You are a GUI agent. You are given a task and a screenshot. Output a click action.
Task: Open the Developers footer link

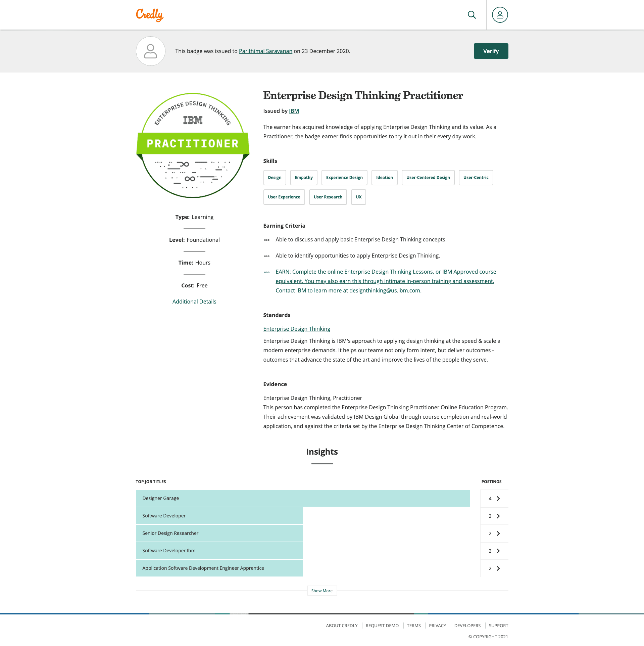(x=467, y=626)
